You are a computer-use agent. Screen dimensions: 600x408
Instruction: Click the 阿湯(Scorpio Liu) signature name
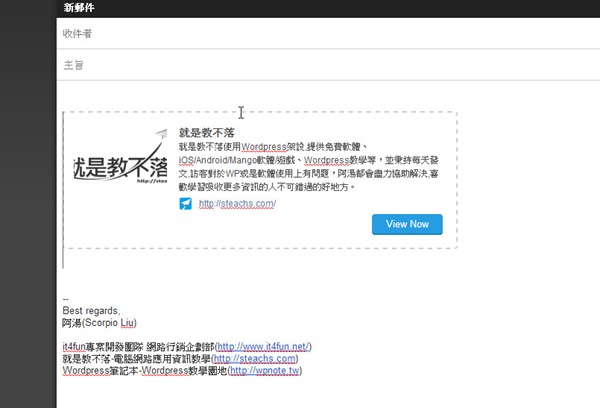(x=99, y=323)
